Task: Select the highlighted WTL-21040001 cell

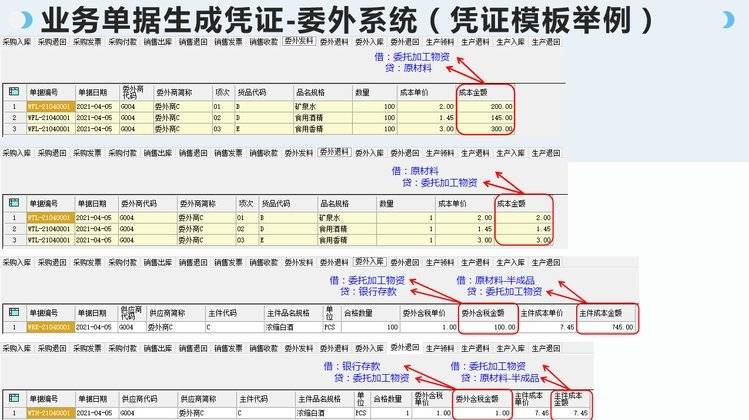Action: coord(48,217)
